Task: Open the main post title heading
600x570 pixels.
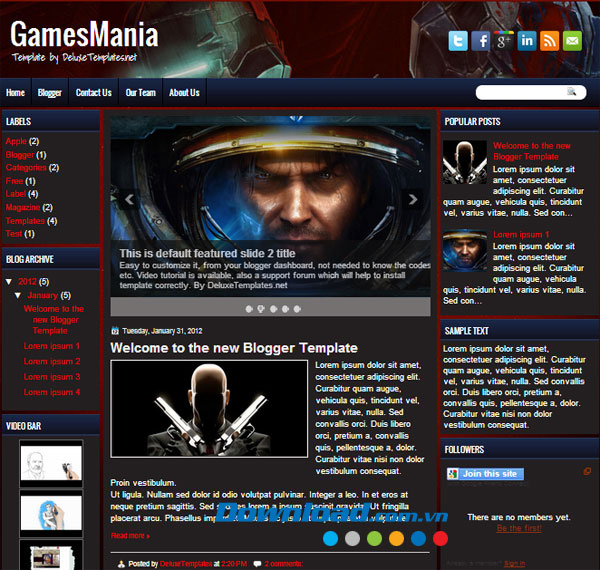Action: [x=234, y=348]
